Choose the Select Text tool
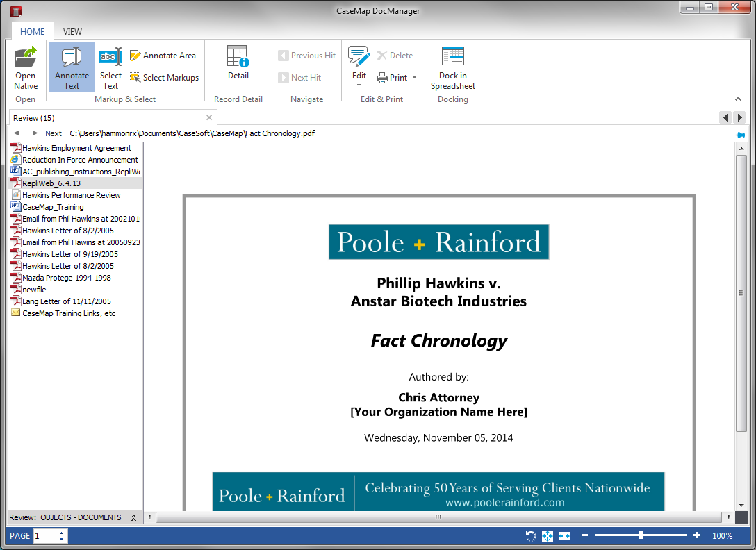 coord(110,67)
